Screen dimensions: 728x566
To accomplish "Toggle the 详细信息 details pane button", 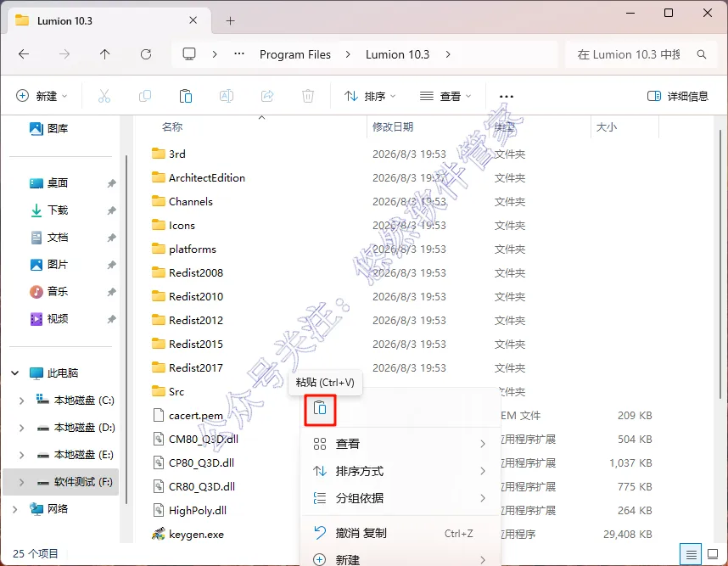I will [677, 96].
